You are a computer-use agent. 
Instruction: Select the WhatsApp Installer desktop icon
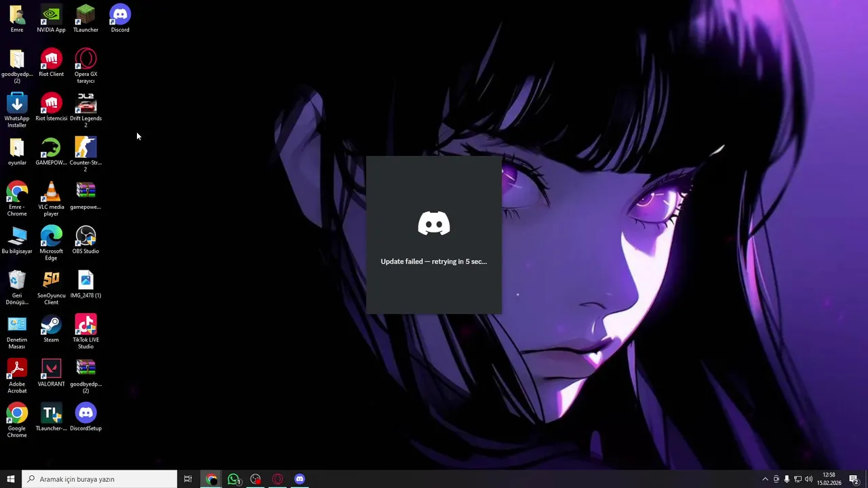[17, 110]
